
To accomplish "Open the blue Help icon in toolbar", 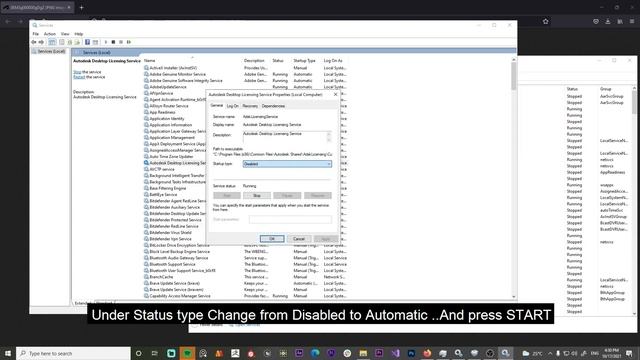I will 87,42.
